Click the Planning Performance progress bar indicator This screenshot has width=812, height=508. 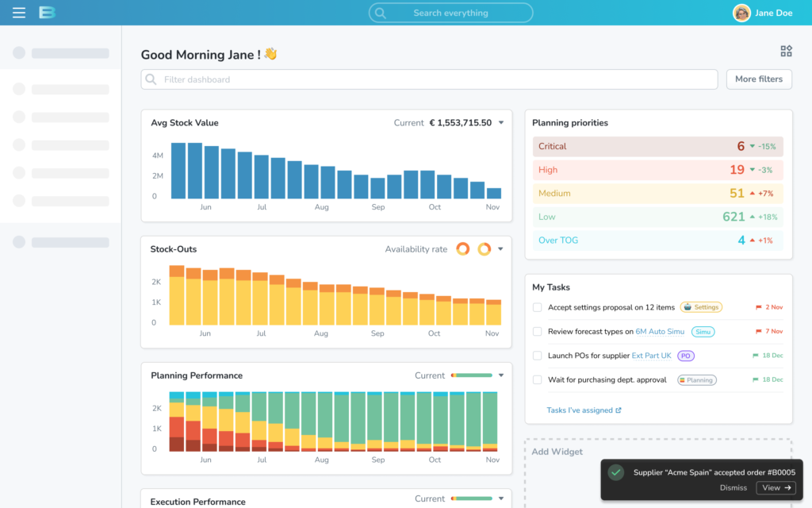472,375
